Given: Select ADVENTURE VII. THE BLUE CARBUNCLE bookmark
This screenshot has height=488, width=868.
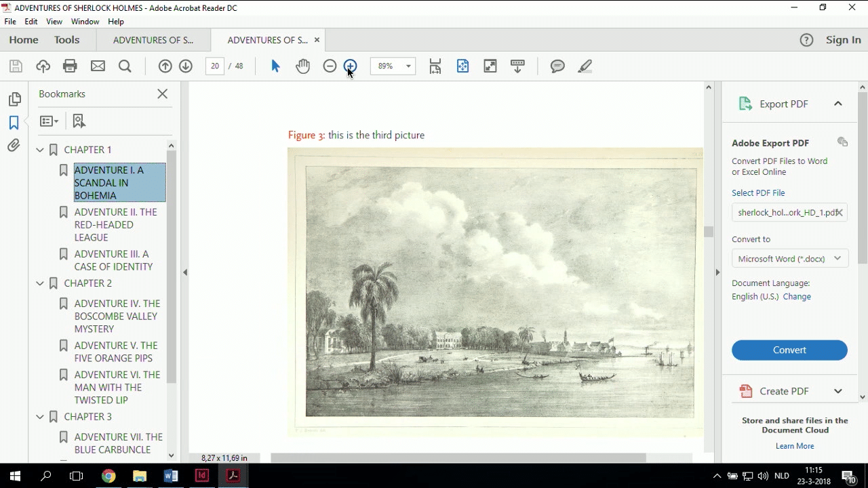Looking at the screenshot, I should coord(119,443).
